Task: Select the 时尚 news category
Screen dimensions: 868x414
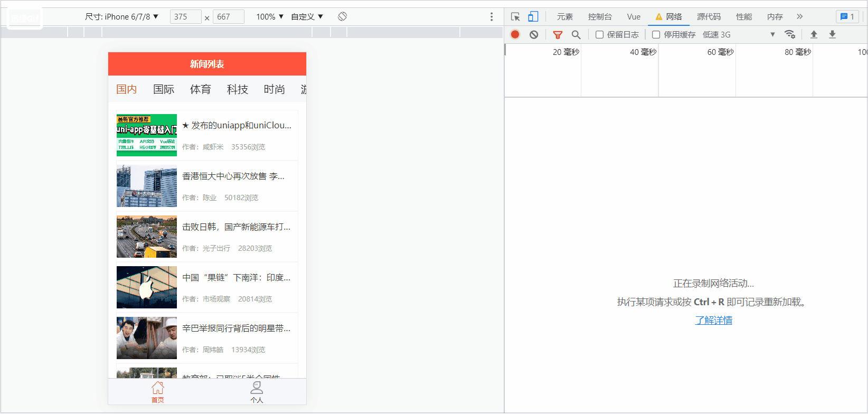Action: (275, 89)
